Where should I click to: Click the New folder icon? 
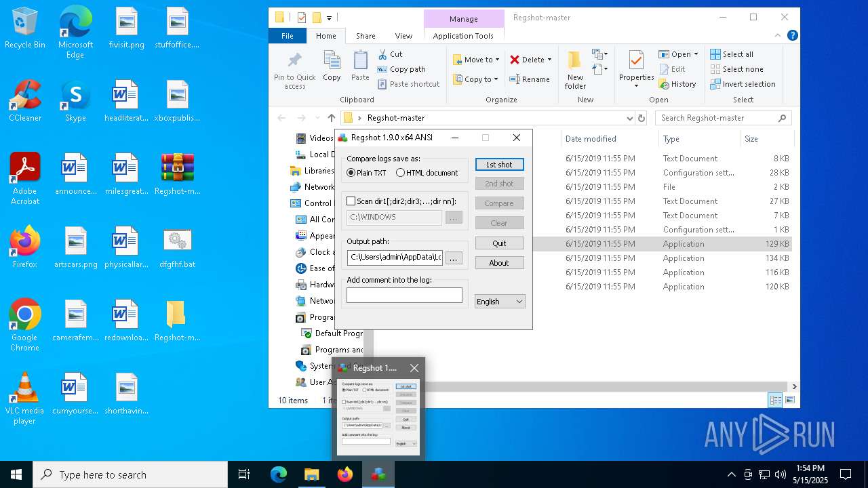(x=575, y=60)
